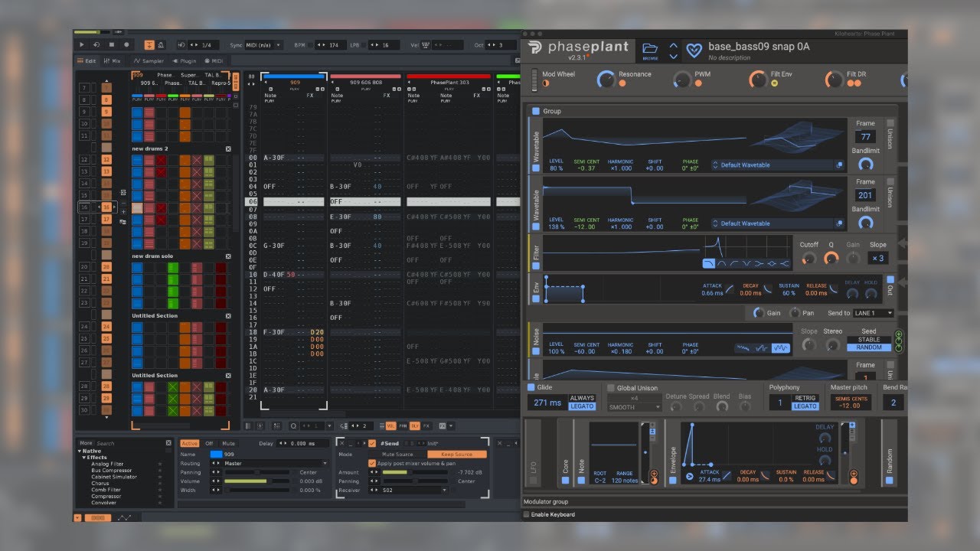Open the MIDI tab
The image size is (980, 551).
pos(214,60)
